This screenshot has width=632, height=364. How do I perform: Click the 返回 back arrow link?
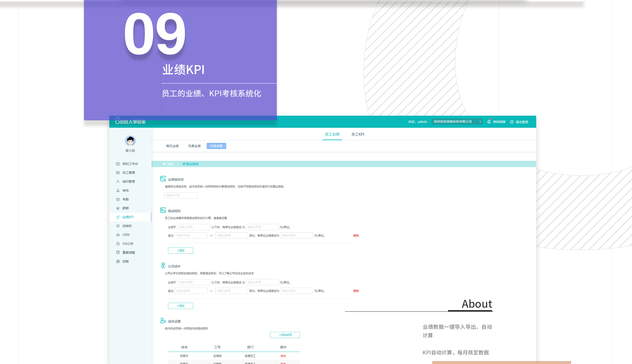click(168, 164)
